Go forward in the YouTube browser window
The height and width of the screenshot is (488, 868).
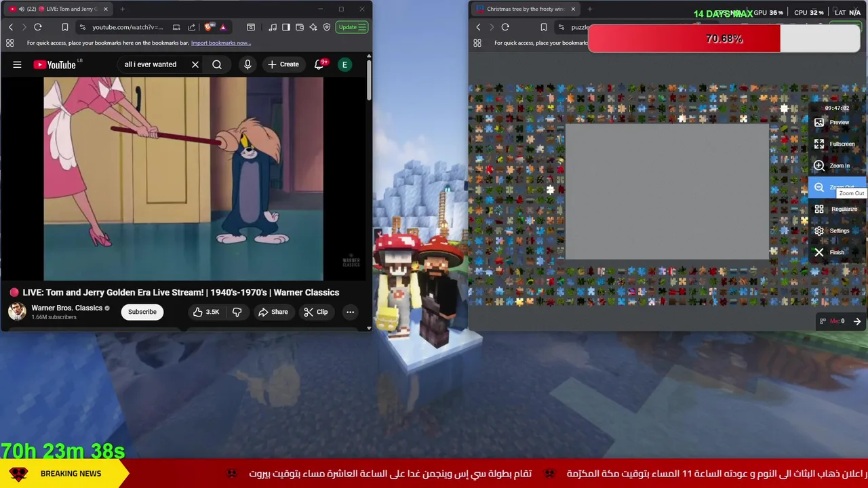click(x=24, y=27)
